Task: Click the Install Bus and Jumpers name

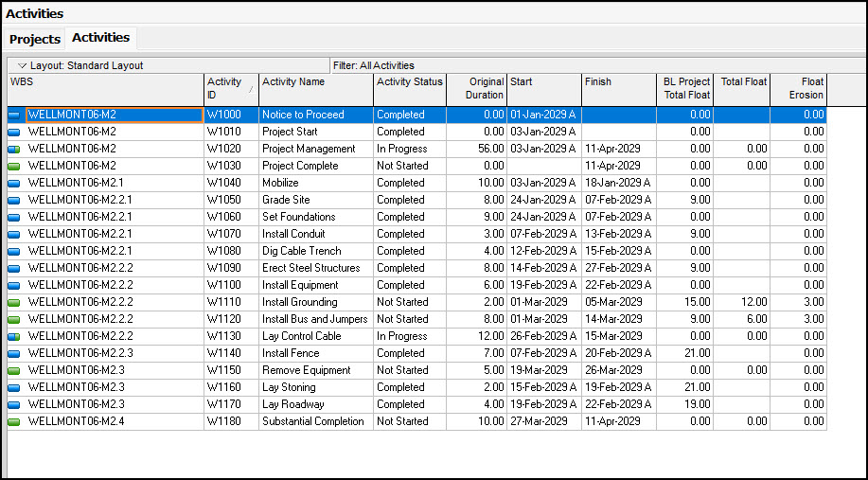Action: pyautogui.click(x=315, y=319)
